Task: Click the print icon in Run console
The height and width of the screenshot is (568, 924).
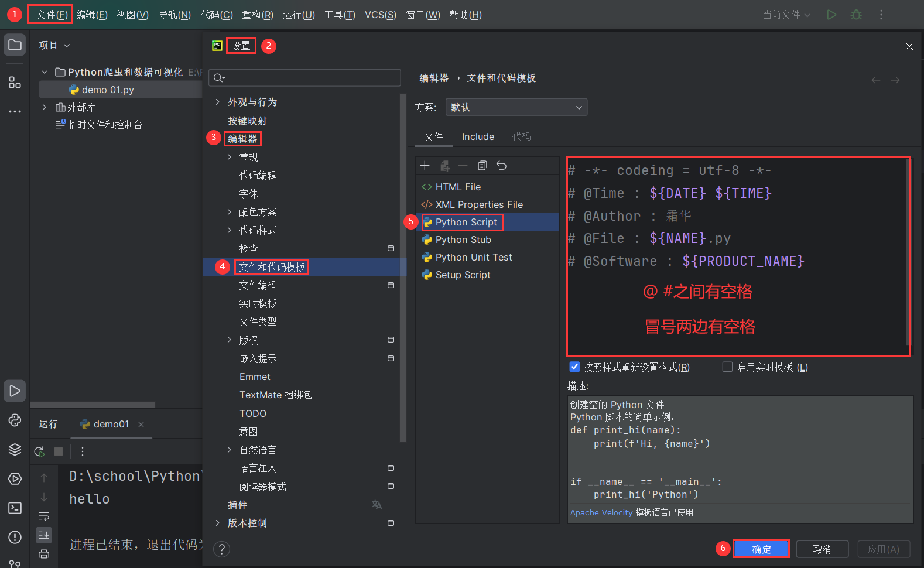Action: click(44, 554)
